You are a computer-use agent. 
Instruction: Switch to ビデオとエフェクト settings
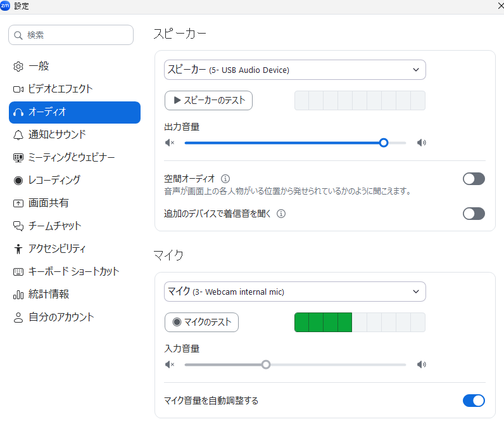pyautogui.click(x=60, y=89)
